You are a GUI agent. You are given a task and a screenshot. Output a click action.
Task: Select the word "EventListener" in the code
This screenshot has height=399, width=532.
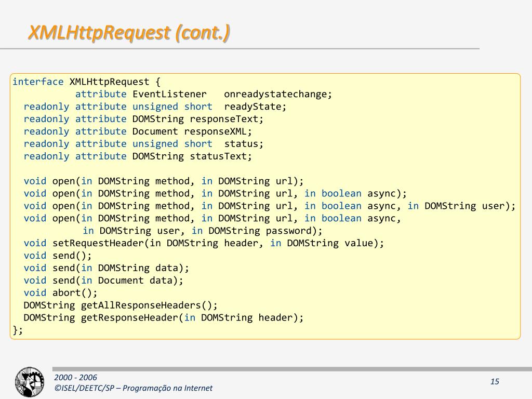point(169,94)
